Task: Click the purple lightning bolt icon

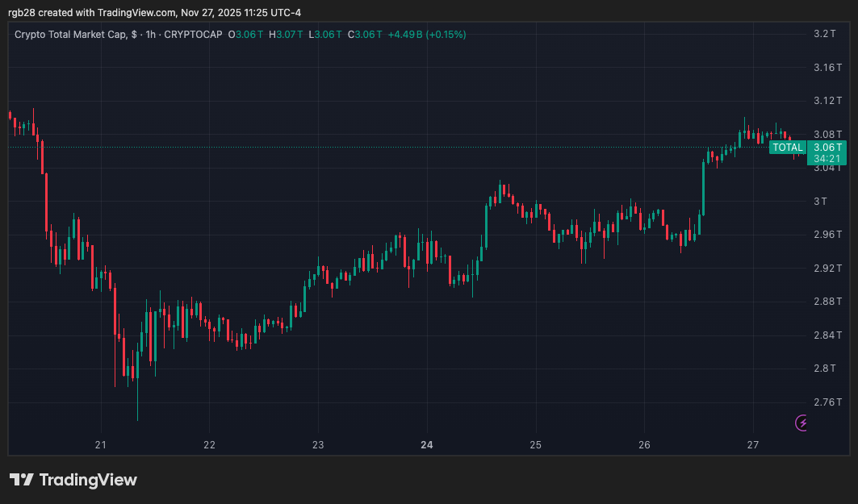Action: click(x=802, y=423)
